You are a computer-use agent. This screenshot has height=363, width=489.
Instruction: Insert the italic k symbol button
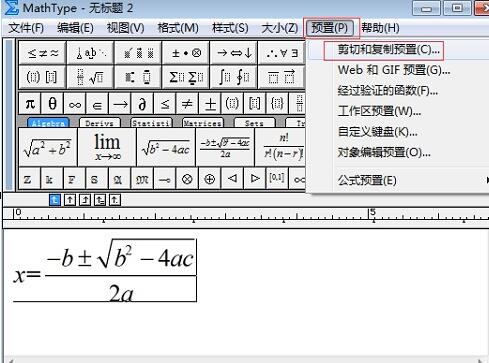52,179
